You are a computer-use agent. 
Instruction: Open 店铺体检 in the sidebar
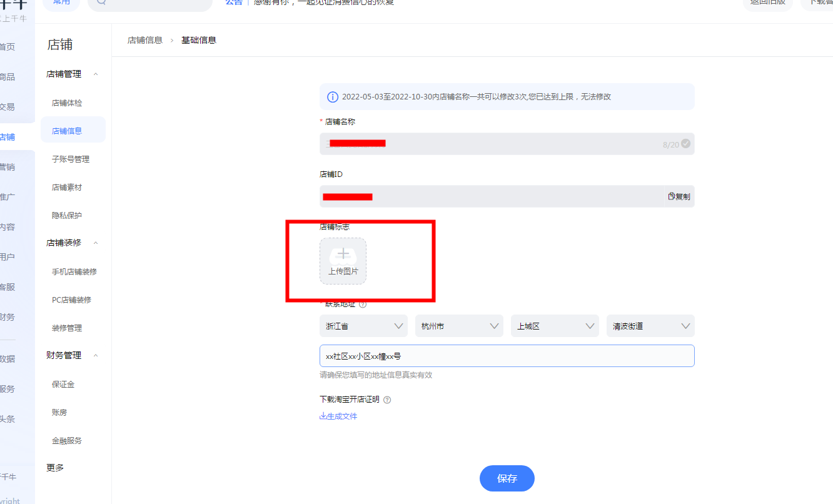click(67, 103)
